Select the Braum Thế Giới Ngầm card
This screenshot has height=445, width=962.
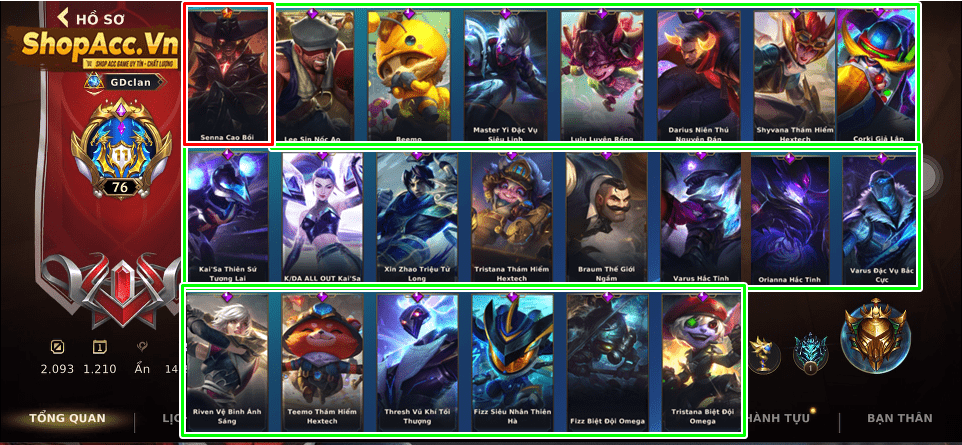[x=606, y=217]
